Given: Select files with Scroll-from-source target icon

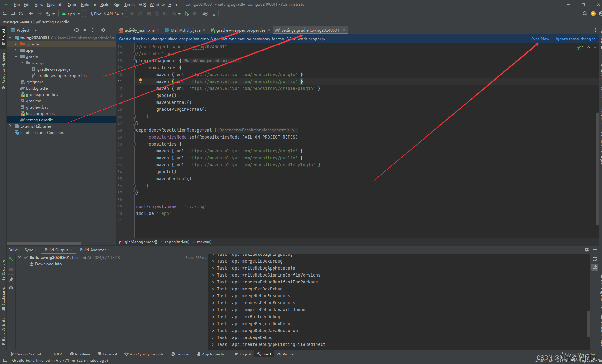Looking at the screenshot, I should 77,30.
